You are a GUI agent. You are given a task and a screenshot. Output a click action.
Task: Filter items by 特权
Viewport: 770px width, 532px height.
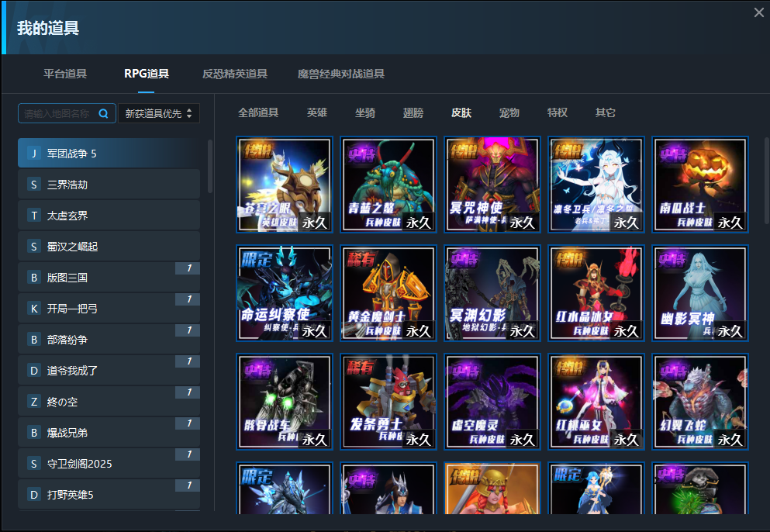[x=558, y=112]
